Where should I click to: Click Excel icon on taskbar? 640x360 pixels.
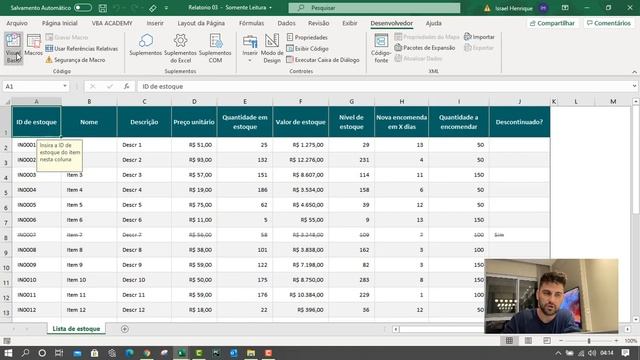point(181,353)
